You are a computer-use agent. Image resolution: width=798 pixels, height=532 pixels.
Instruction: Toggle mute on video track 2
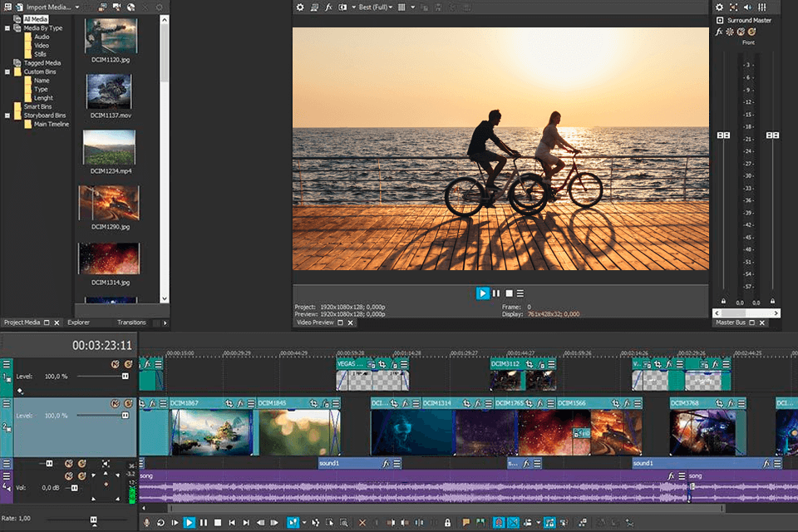(116, 403)
